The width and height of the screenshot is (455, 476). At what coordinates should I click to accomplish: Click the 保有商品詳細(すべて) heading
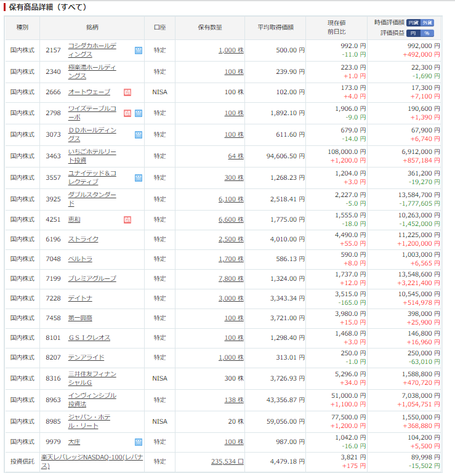47,7
